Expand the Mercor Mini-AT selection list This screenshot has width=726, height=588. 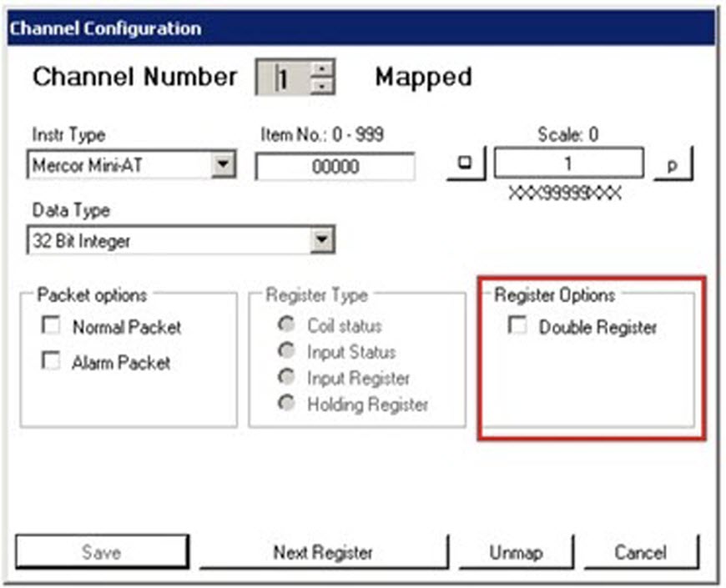click(222, 163)
